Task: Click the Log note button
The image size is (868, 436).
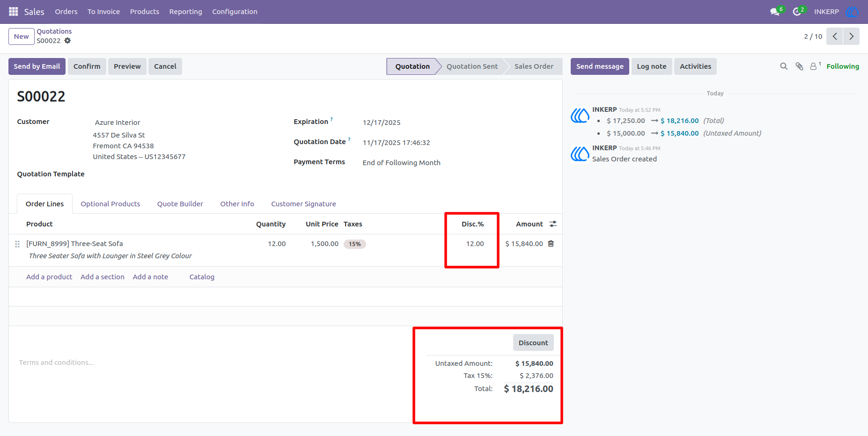Action: pos(652,66)
